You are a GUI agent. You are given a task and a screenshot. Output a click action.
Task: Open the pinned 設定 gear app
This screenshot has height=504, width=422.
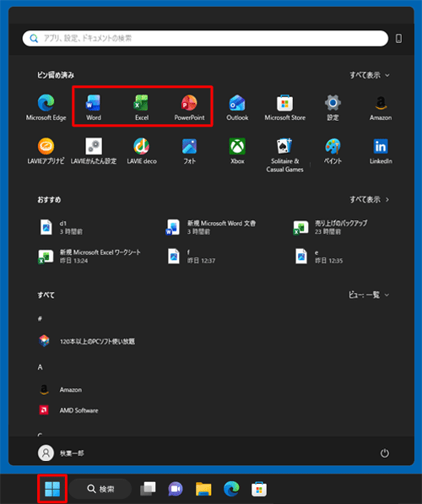(333, 108)
